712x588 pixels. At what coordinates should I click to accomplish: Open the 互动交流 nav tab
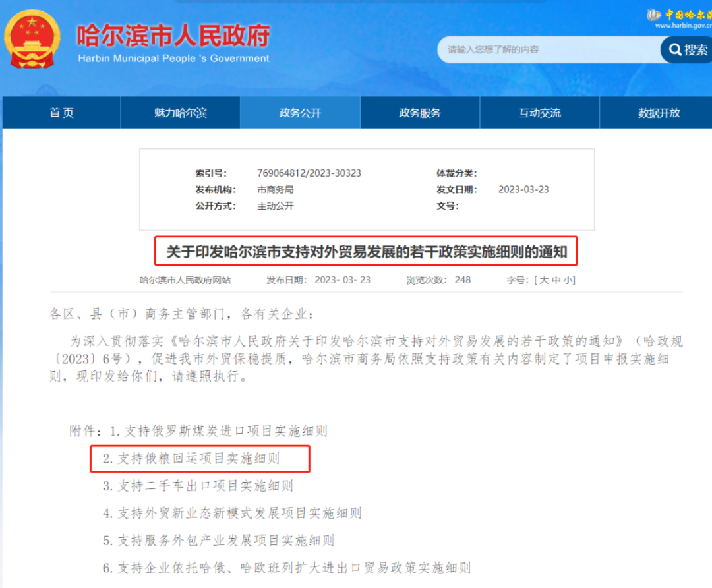[x=539, y=113]
